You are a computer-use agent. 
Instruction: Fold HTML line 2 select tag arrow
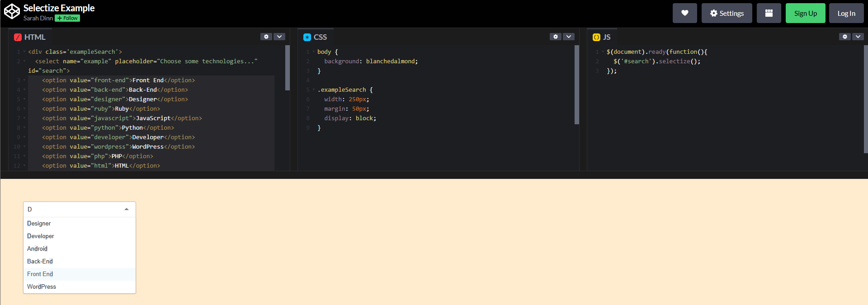point(24,61)
